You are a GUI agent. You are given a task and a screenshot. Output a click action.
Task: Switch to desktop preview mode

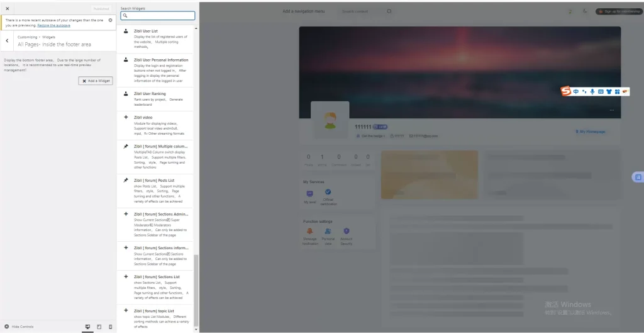[x=87, y=327]
